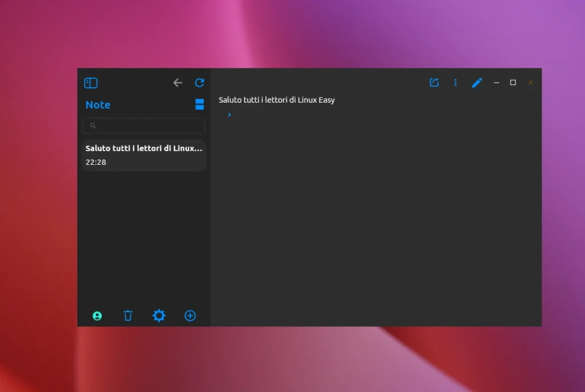Create a new note with plus icon

190,316
